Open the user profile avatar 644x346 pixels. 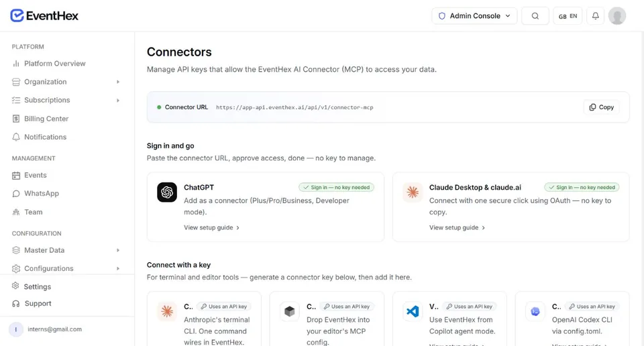[x=617, y=15]
